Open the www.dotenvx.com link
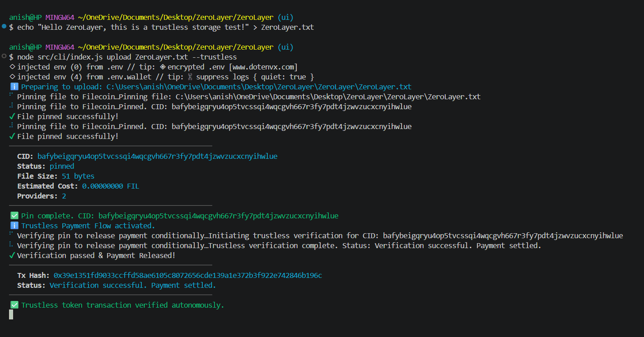The height and width of the screenshot is (337, 644). coord(263,67)
